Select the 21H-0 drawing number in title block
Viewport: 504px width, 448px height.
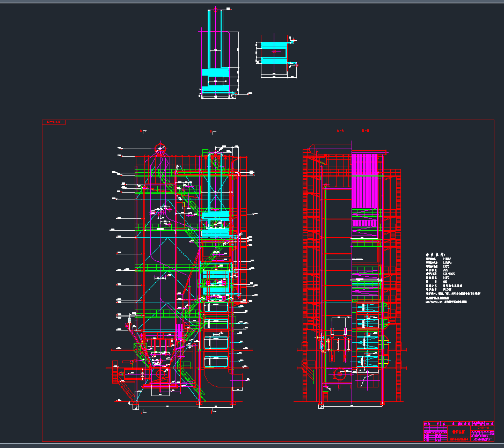(x=483, y=428)
